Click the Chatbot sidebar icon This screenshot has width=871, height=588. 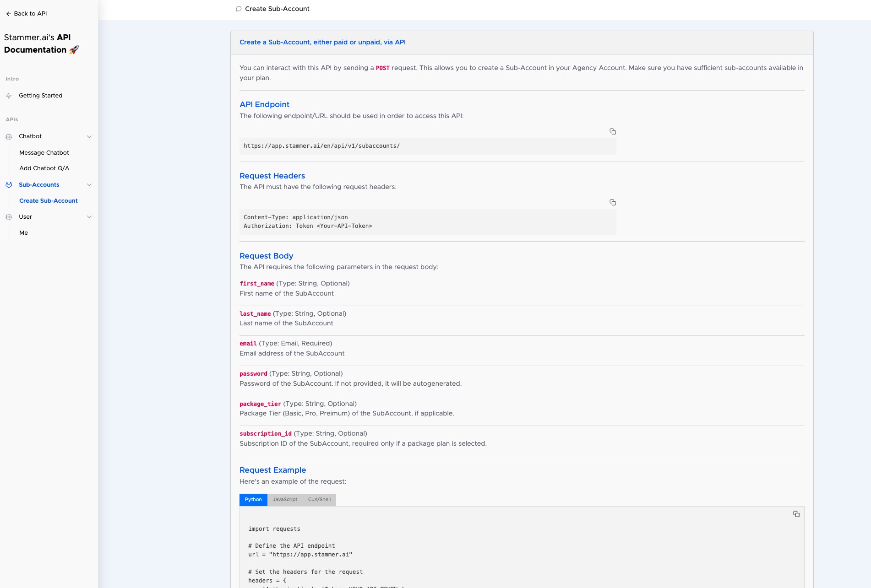[9, 136]
